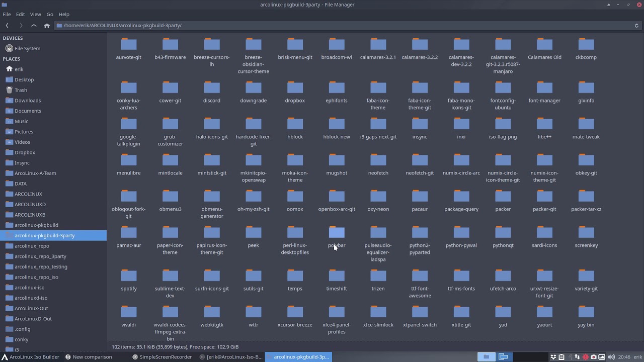Click the camera screenshot tray icon
Screen dimensions: 644x362
(x=594, y=357)
